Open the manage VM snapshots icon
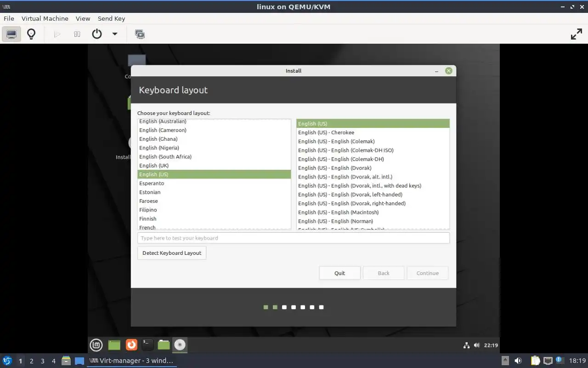The height and width of the screenshot is (368, 588). coord(140,34)
